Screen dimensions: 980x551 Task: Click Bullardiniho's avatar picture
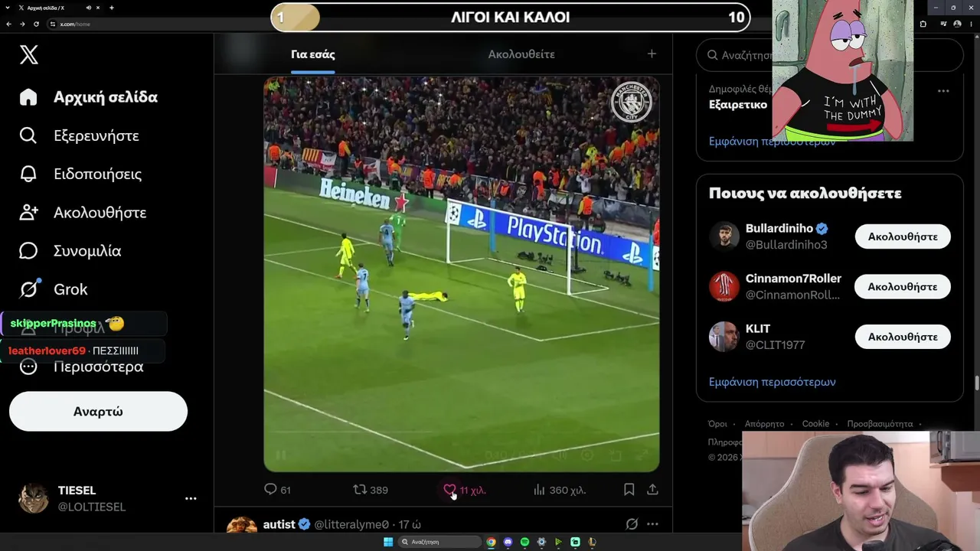724,236
